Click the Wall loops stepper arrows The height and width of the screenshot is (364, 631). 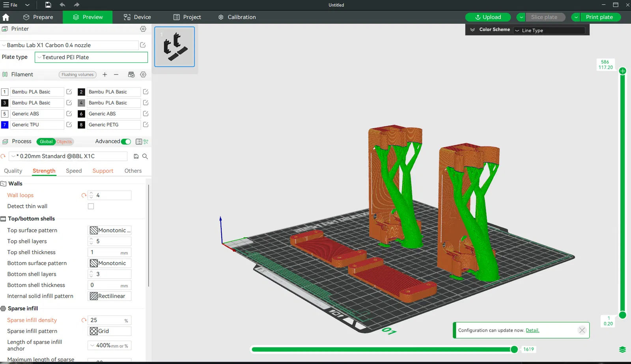(x=91, y=195)
